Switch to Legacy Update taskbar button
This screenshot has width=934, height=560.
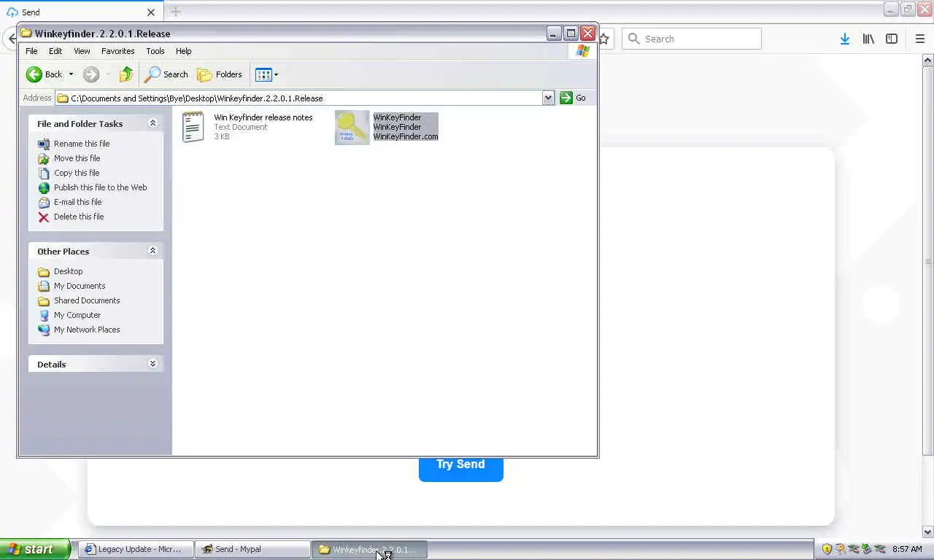click(x=136, y=549)
